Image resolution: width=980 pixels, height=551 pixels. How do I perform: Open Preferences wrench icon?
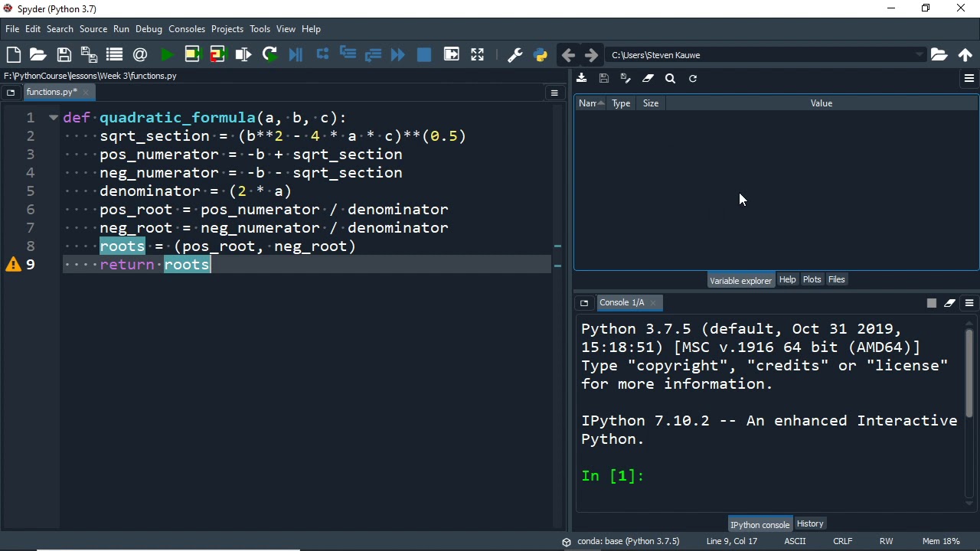click(514, 55)
